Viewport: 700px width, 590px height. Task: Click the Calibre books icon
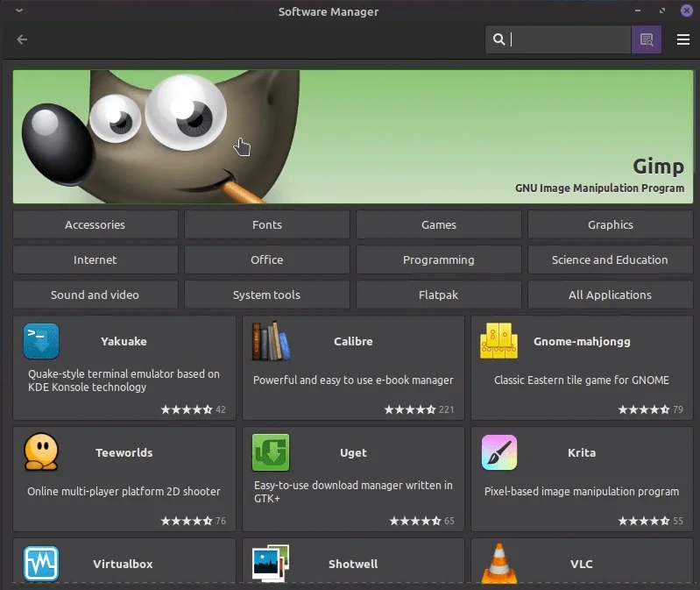[x=271, y=341]
